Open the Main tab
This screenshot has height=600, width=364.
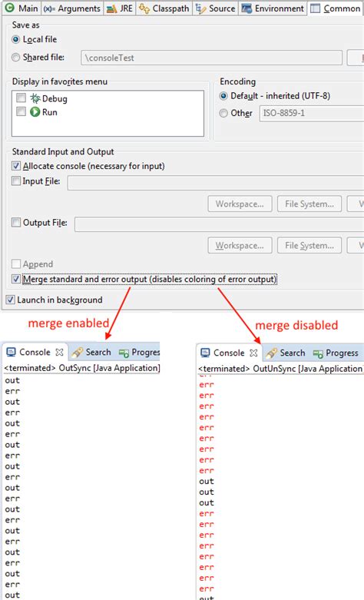tap(22, 8)
